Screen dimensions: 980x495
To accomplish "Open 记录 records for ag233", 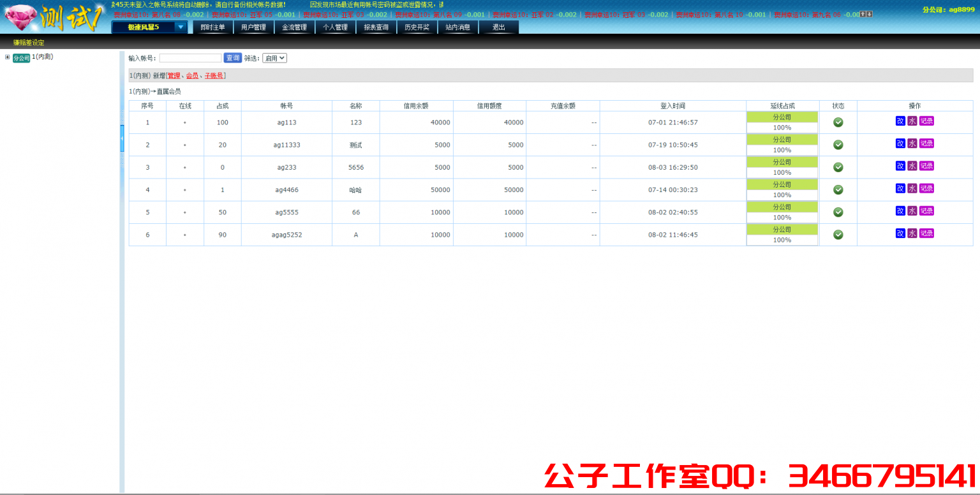I will pyautogui.click(x=926, y=166).
